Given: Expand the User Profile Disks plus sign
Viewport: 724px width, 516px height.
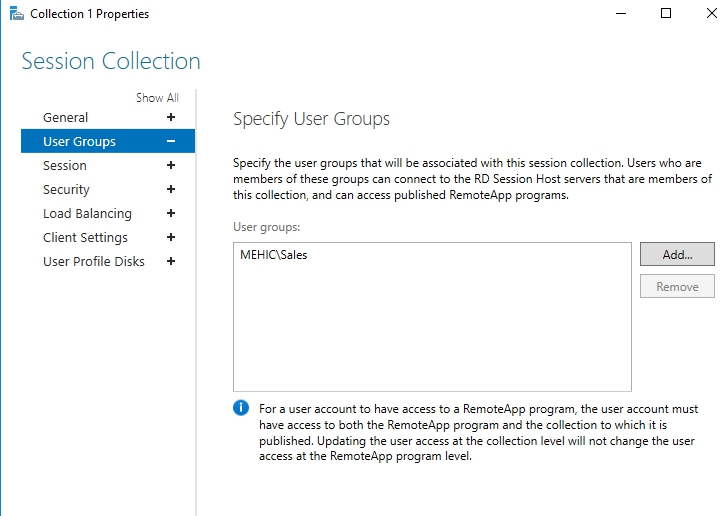Looking at the screenshot, I should click(171, 262).
